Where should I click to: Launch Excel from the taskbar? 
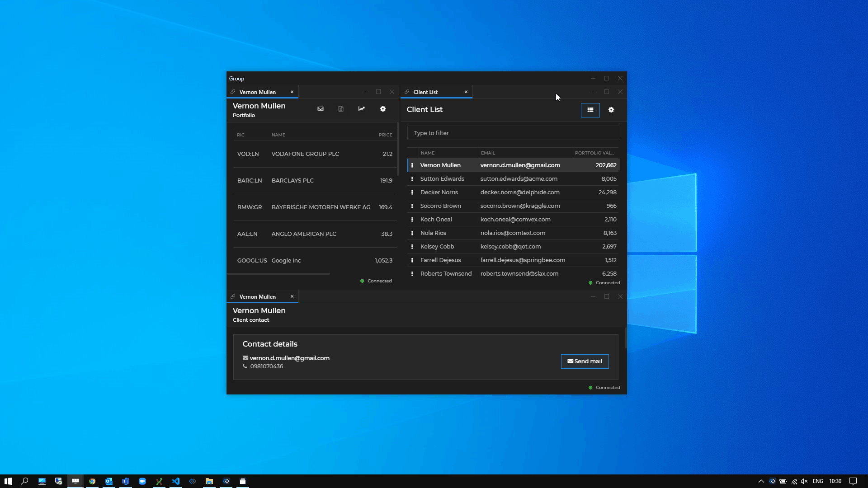click(x=159, y=481)
